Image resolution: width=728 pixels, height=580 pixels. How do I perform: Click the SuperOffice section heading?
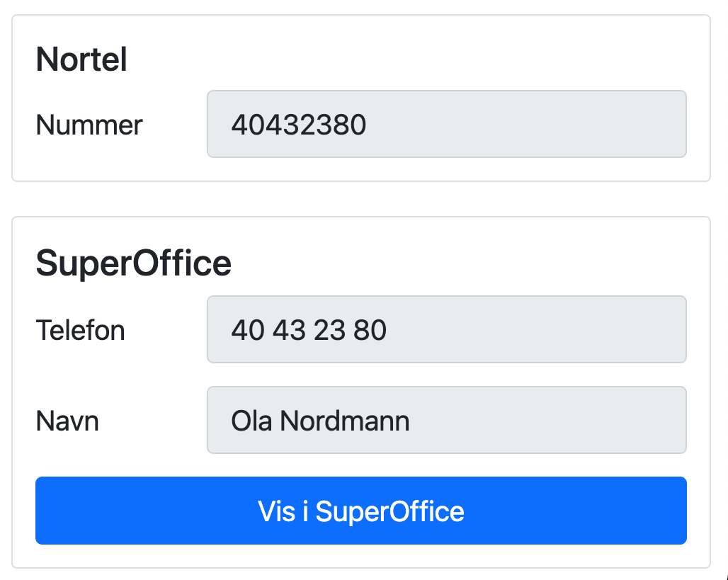(133, 263)
